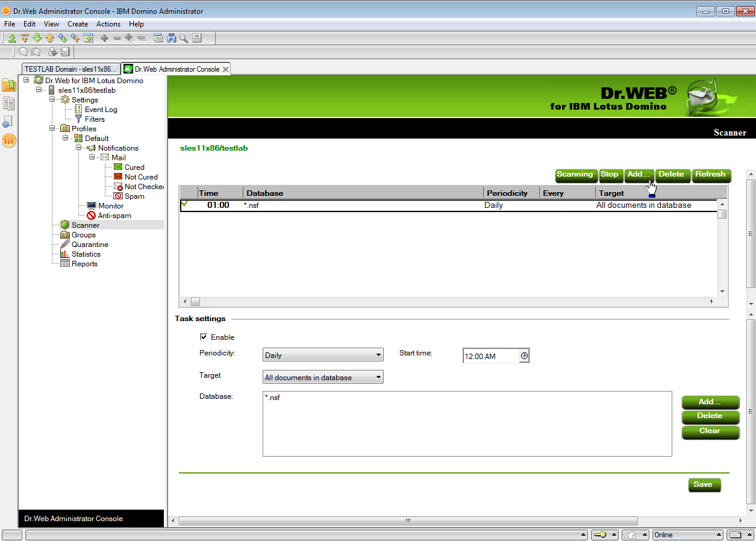Collapse the Profiles tree node

(52, 129)
